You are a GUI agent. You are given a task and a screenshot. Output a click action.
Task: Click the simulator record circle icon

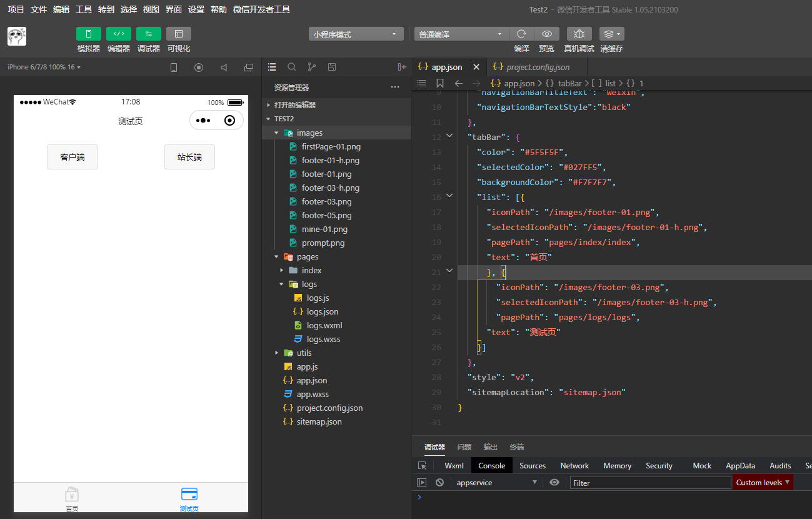point(199,68)
